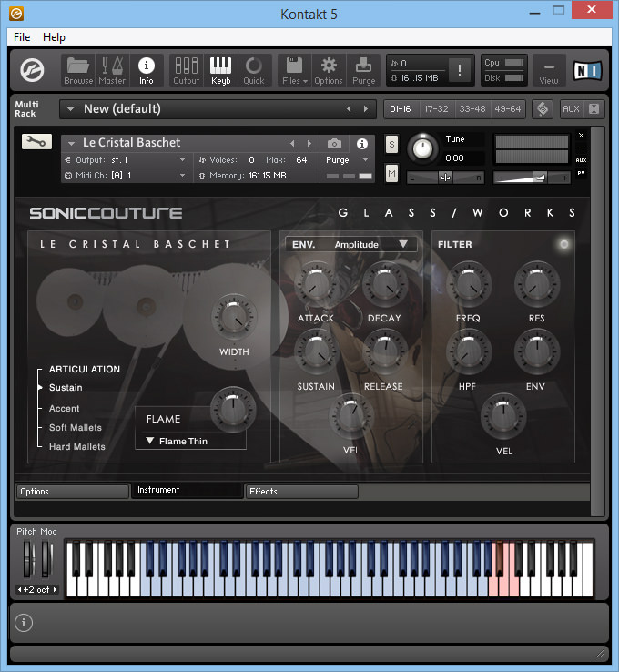This screenshot has width=619, height=672.
Task: Click the Kontakt logo in toolbar
Action: click(x=32, y=70)
